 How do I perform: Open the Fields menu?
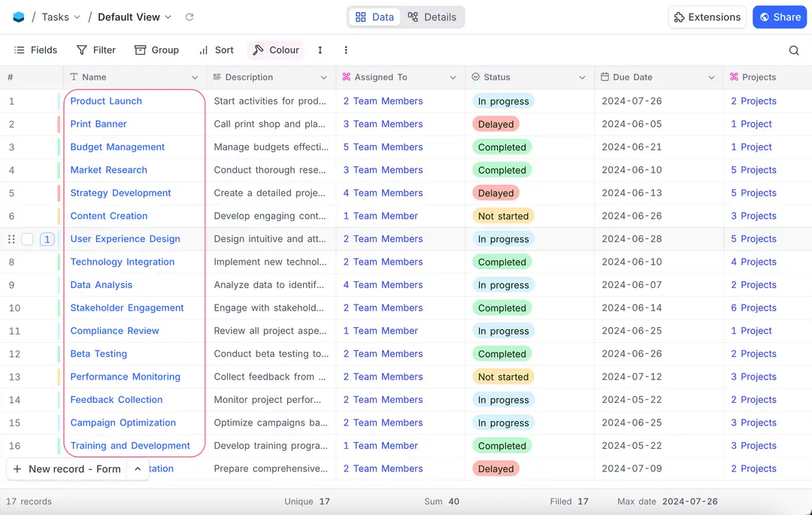(x=35, y=50)
